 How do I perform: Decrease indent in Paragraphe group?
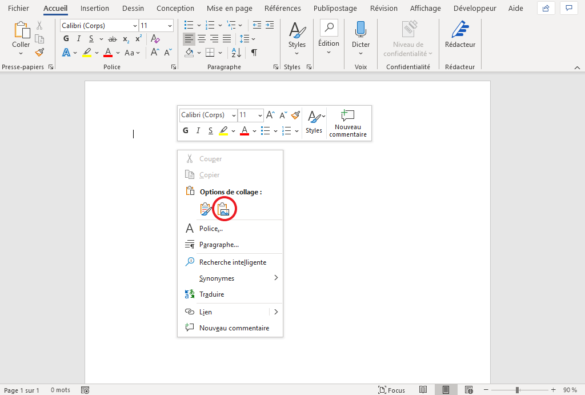[257, 25]
